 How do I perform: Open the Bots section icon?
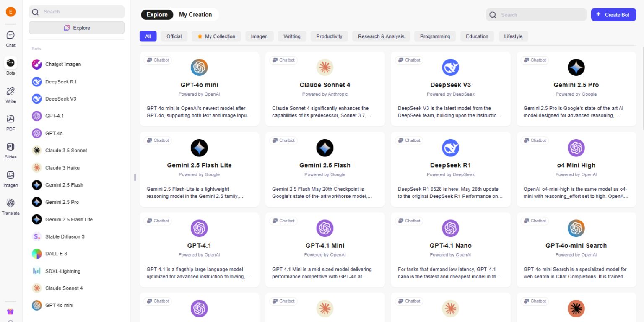(x=10, y=63)
